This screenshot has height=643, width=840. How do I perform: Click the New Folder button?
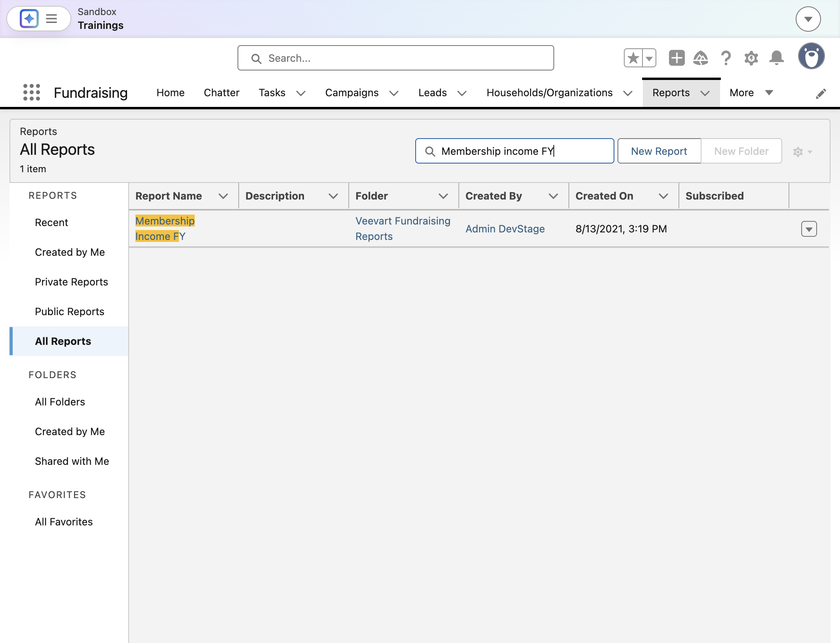click(x=741, y=151)
